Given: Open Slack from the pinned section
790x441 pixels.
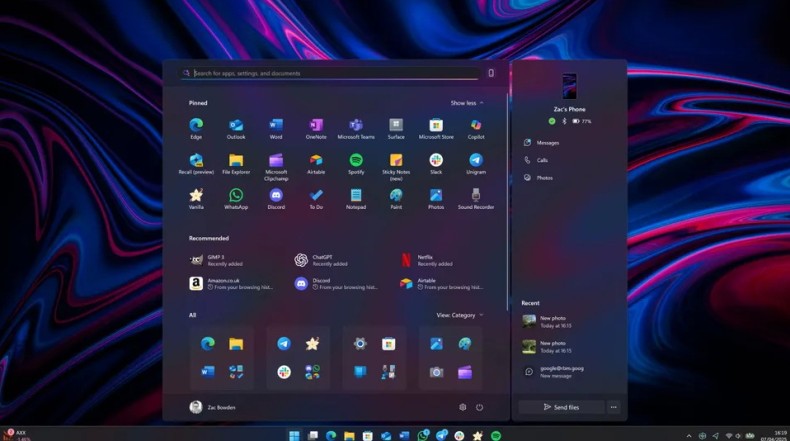Looking at the screenshot, I should (436, 161).
